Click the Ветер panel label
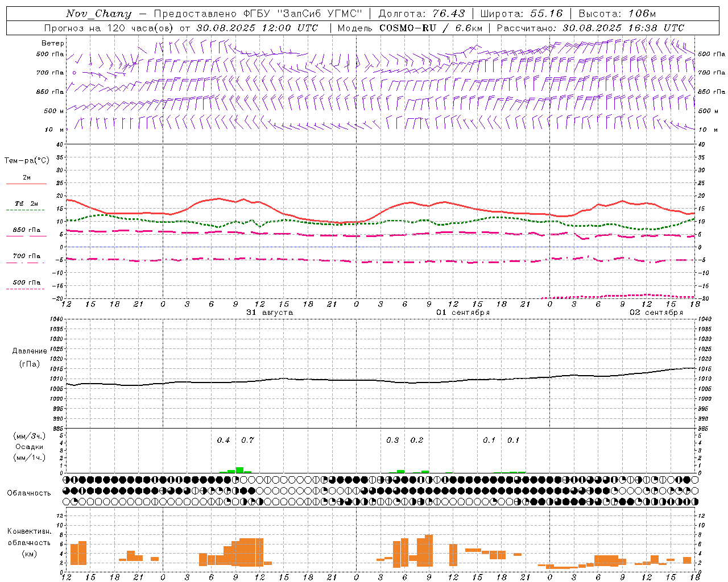728x582 pixels. [x=53, y=43]
